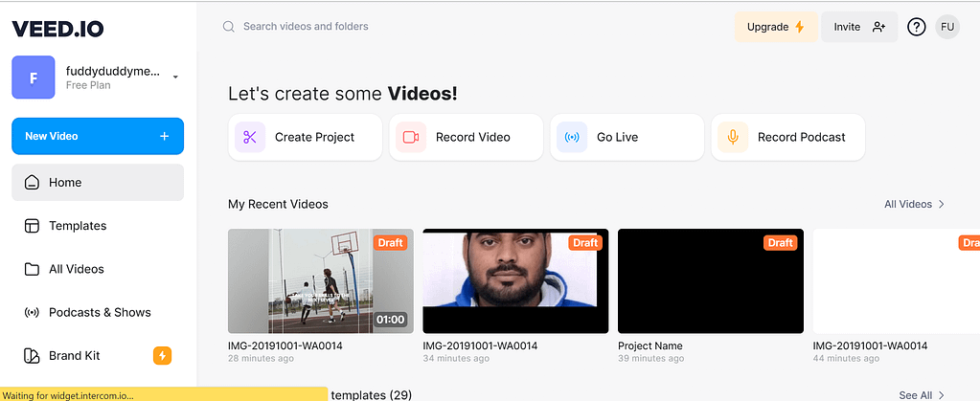Viewport: 980px width, 401px height.
Task: Click the scissors icon on Create Project
Action: (x=250, y=137)
